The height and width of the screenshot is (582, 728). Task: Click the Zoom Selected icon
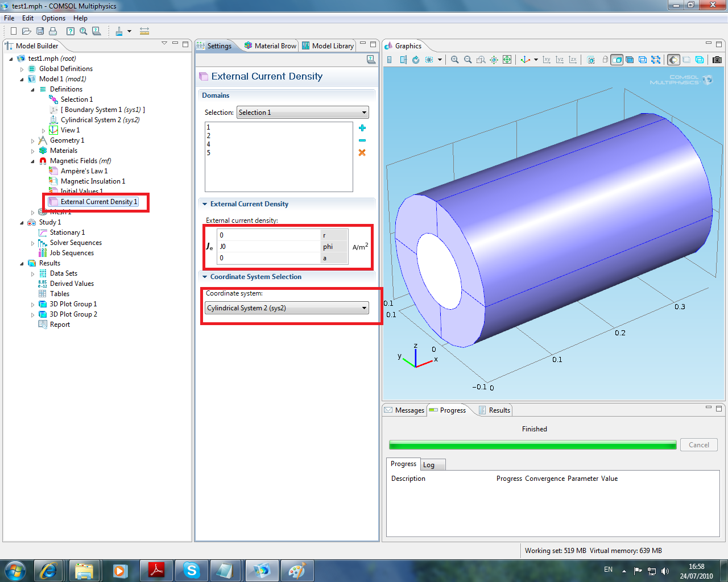[494, 60]
